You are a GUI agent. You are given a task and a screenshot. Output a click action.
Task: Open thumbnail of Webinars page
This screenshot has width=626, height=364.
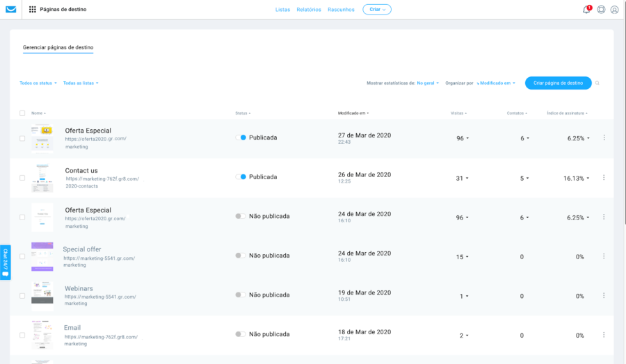click(x=42, y=296)
